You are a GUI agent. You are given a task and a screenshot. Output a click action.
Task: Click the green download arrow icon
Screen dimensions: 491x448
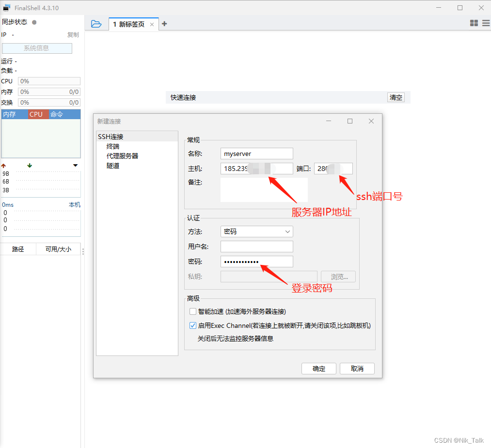(30, 166)
